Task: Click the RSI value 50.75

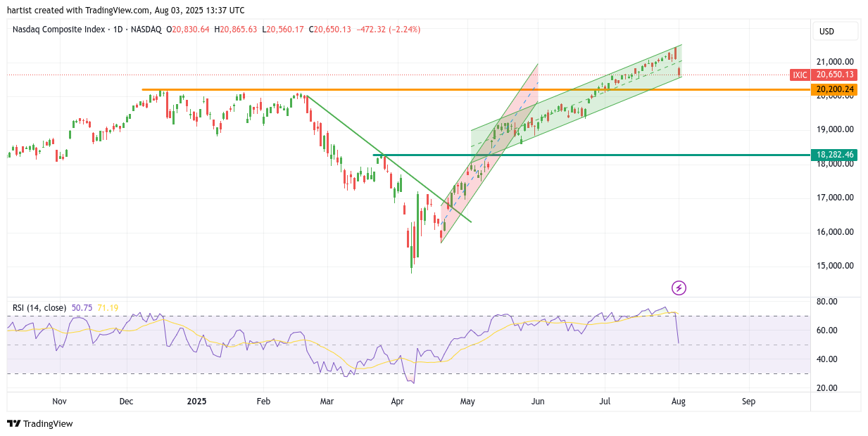Action: click(x=82, y=307)
